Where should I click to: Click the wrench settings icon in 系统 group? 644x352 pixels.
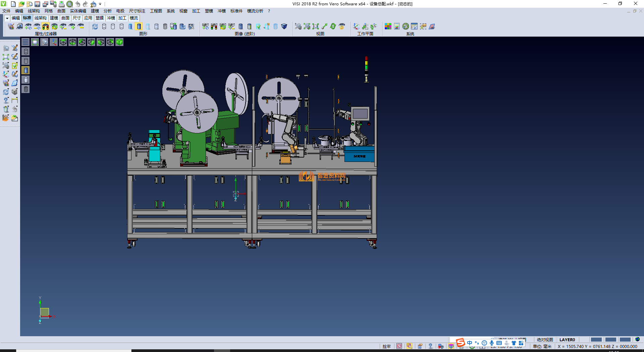(x=406, y=26)
